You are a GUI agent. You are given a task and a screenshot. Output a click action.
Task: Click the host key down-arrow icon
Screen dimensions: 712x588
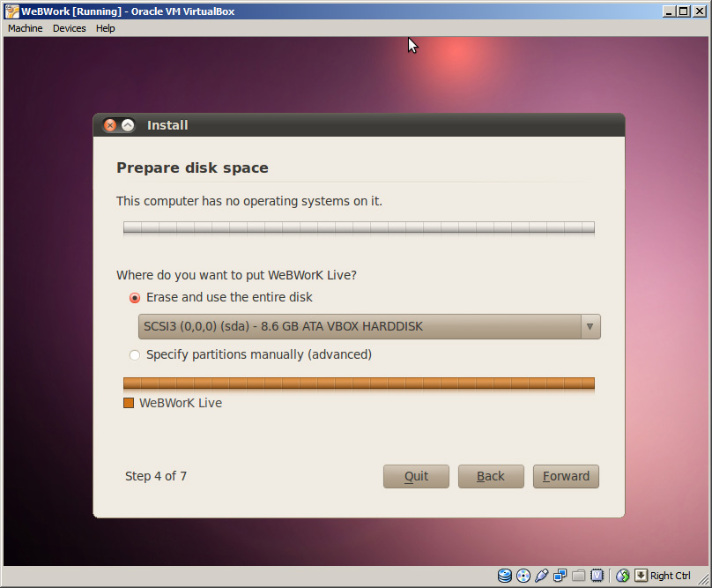coord(641,576)
